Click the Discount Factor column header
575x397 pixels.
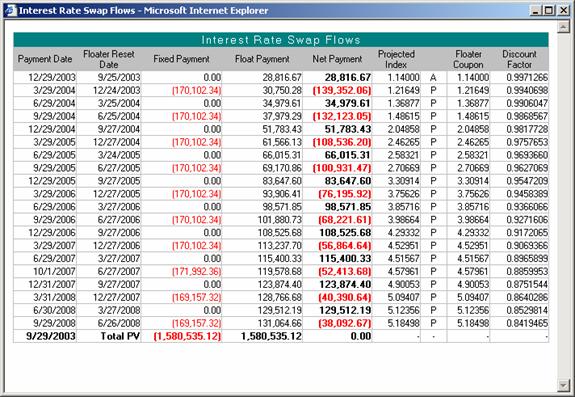pos(519,59)
